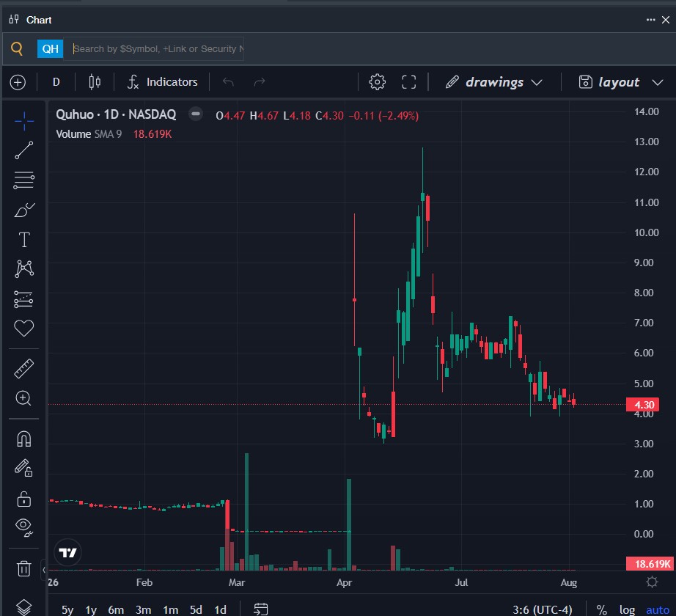Select the 5d time range
This screenshot has width=676, height=616.
(196, 609)
